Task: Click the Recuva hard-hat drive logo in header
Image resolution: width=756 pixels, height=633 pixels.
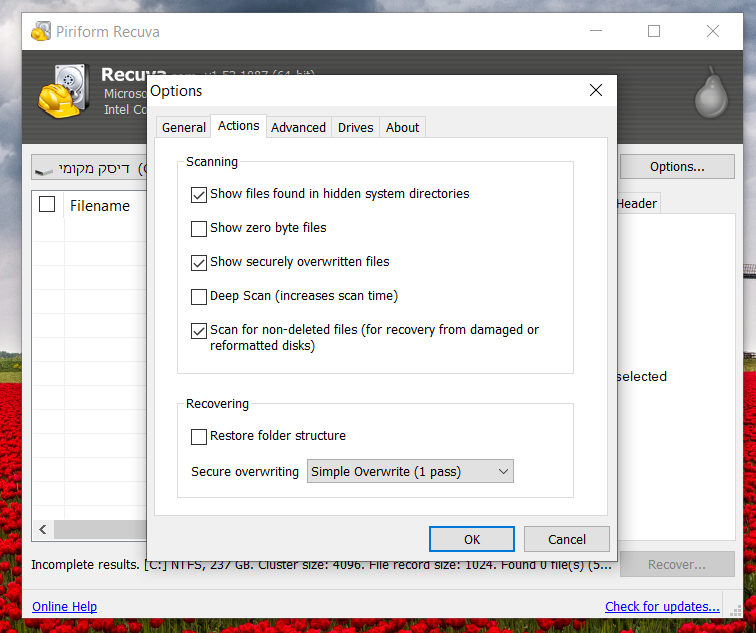Action: (x=64, y=91)
